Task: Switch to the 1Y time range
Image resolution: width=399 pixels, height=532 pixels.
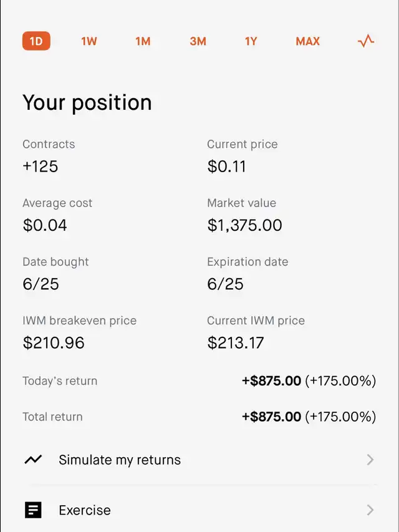Action: (251, 41)
